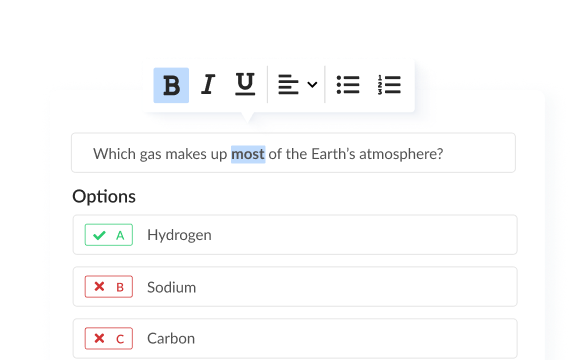Click the question text input box

click(293, 153)
